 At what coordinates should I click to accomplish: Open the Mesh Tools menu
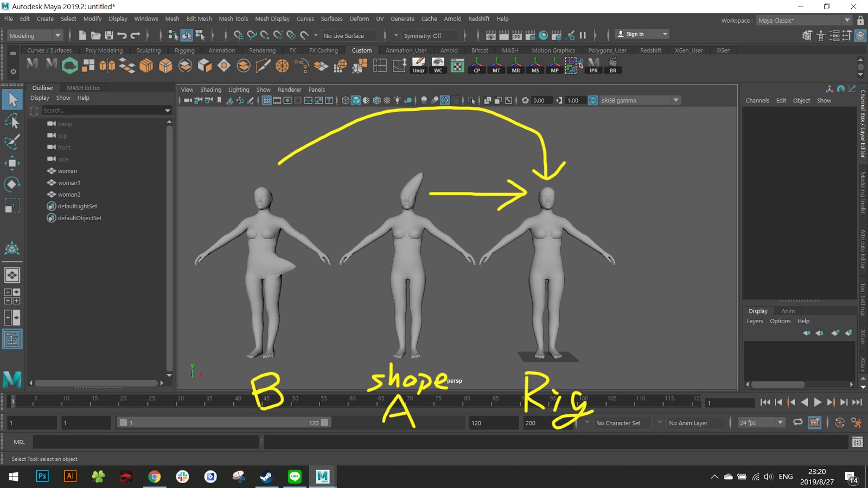point(233,18)
